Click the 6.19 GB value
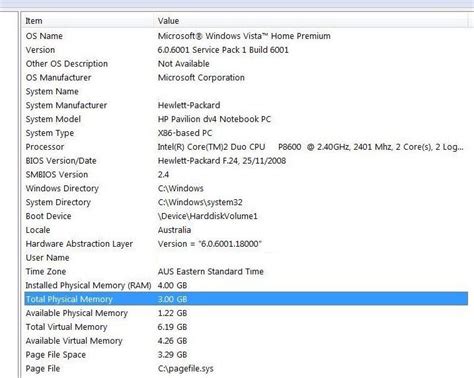Screen dimensions: 474x378 click(172, 327)
